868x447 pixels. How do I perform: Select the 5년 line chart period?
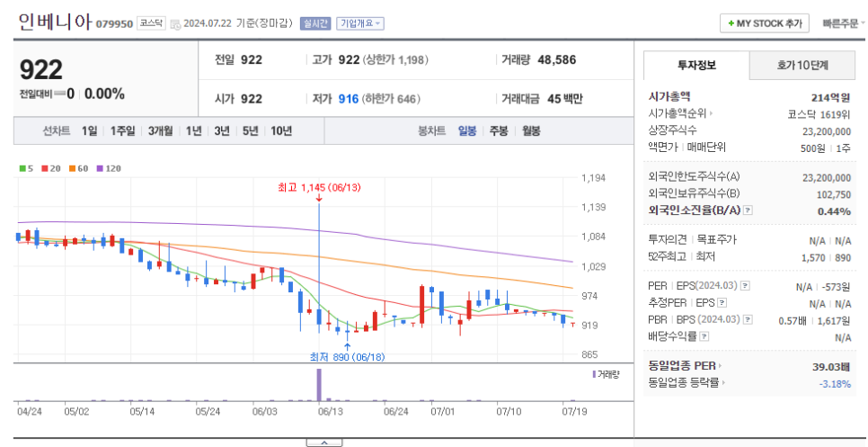pos(250,131)
